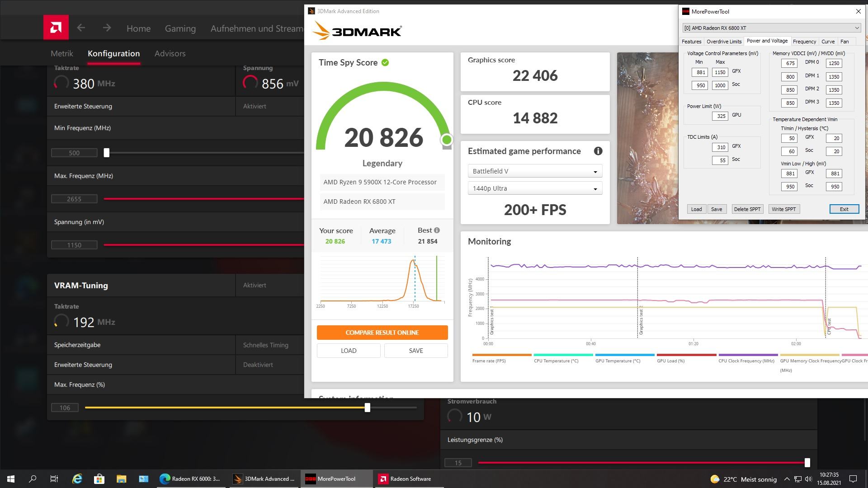
Task: Click the Write SPPT button
Action: tap(783, 209)
